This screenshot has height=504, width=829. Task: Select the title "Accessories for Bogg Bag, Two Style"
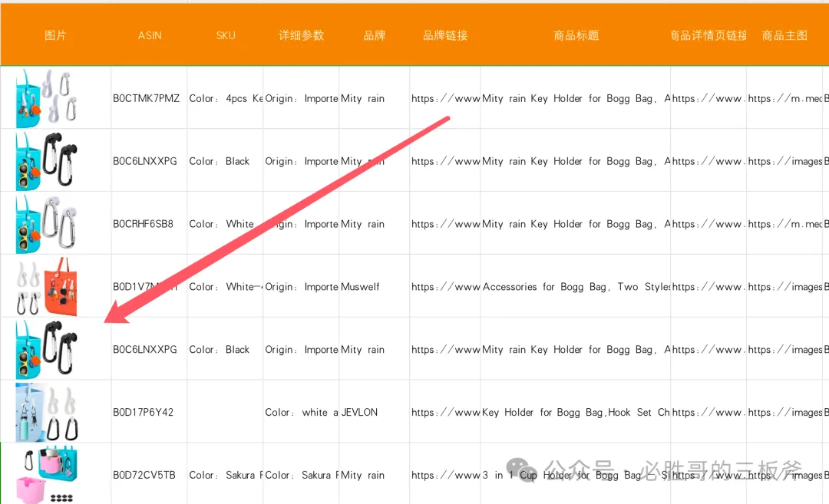(x=576, y=287)
